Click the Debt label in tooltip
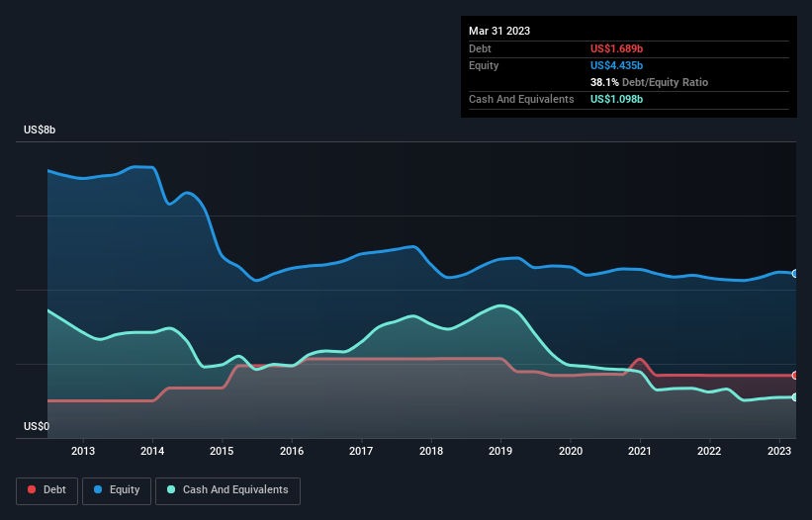Screen dimensions: 812x520 click(480, 48)
